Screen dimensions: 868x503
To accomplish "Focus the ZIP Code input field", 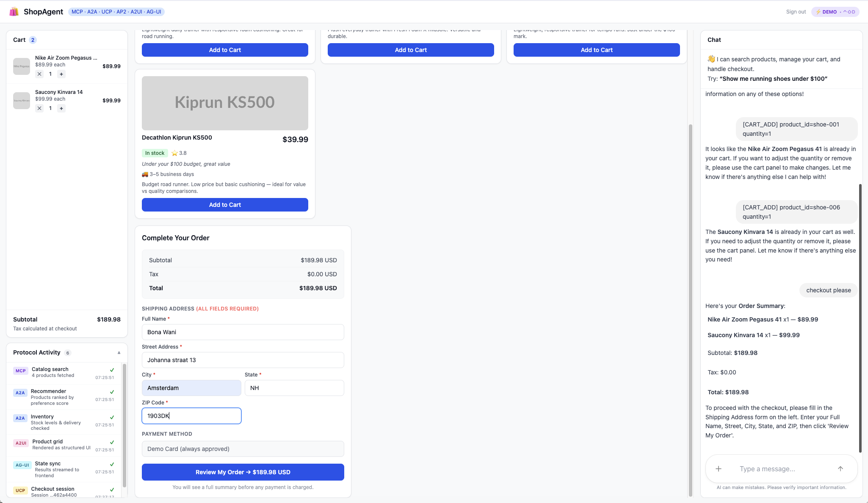I will (x=191, y=416).
